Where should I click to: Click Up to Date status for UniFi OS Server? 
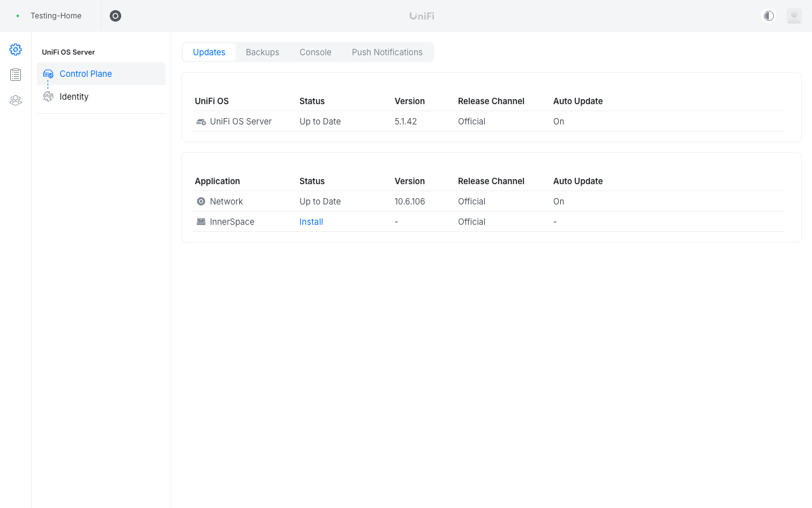[x=320, y=121]
